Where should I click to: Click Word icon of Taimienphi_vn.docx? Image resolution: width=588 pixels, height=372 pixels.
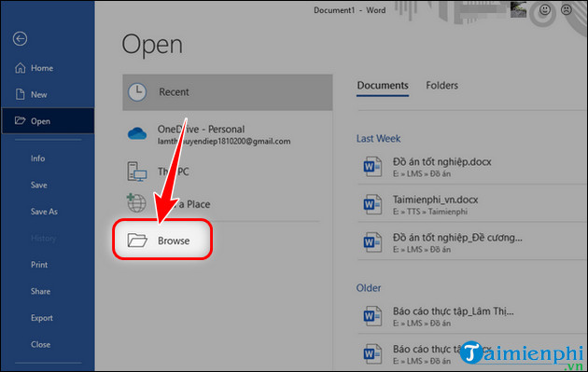(x=372, y=204)
